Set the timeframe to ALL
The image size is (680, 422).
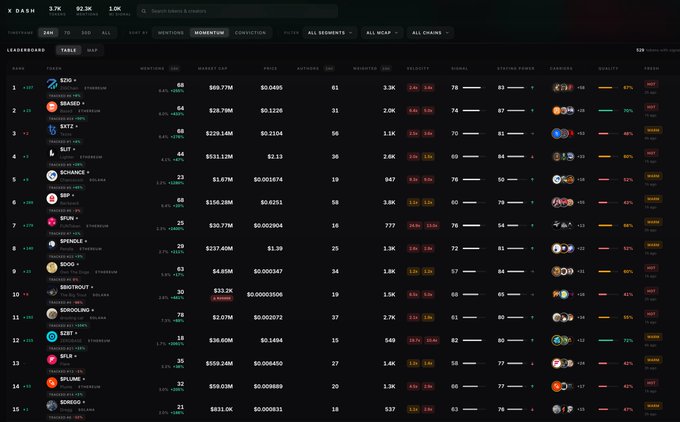[106, 33]
